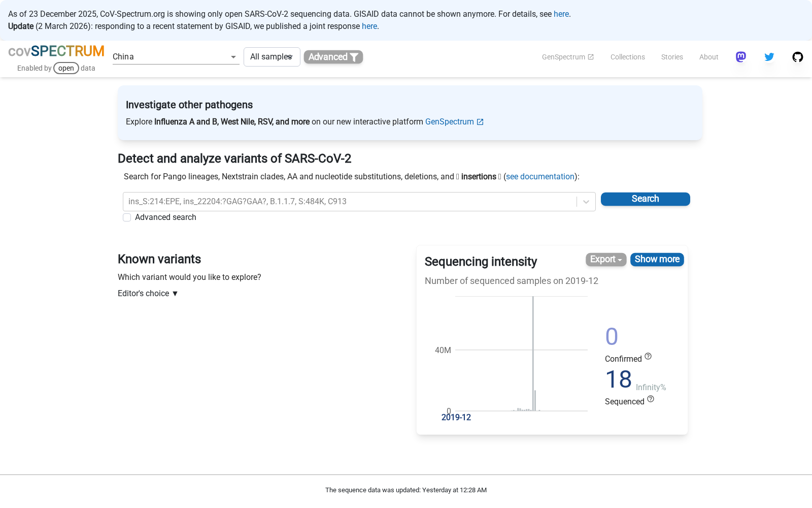Click the funnel icon on Advanced
This screenshot has width=812, height=508.
tap(354, 57)
